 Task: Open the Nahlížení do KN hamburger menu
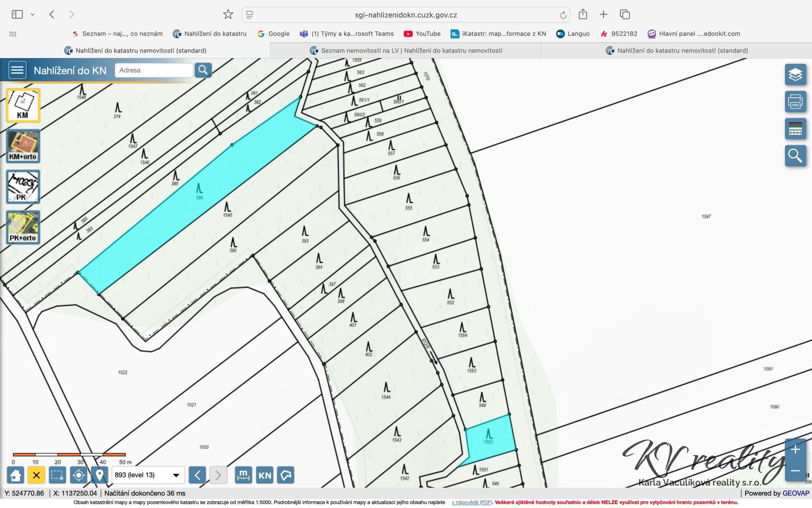[17, 70]
